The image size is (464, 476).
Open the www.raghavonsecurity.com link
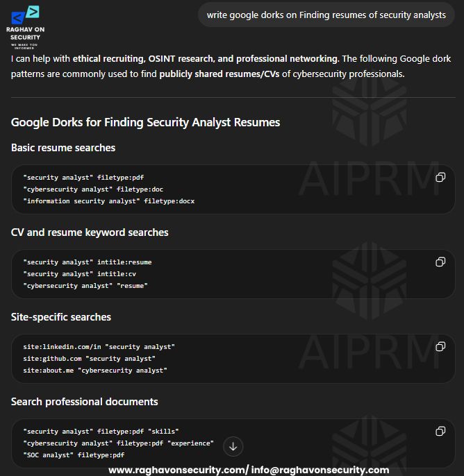(177, 470)
